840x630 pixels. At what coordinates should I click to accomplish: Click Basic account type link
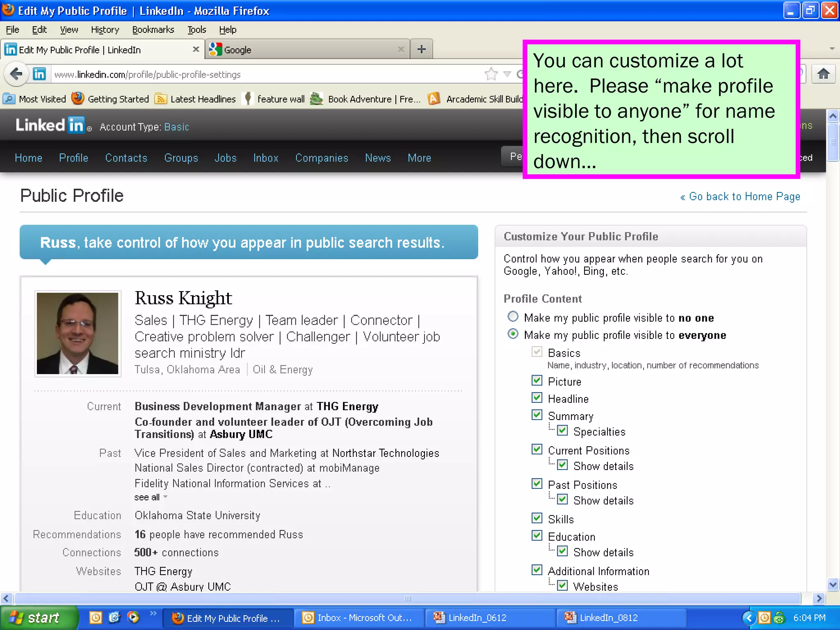[x=176, y=127]
